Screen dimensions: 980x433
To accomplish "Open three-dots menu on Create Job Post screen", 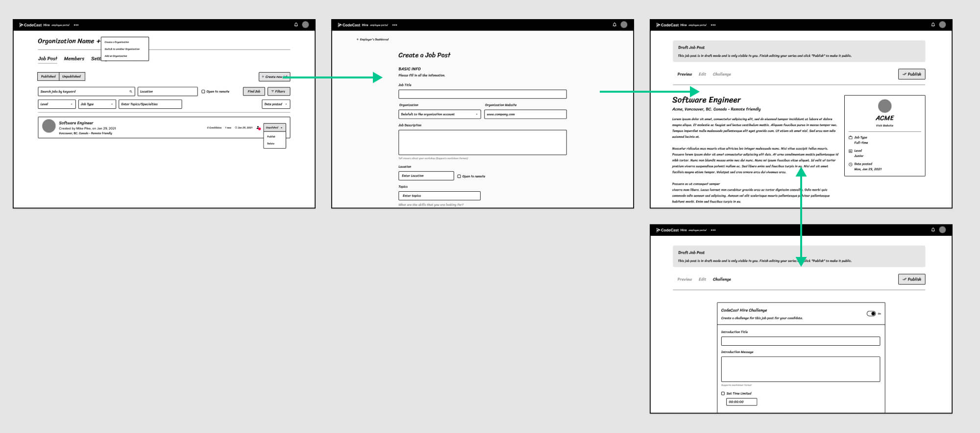I will 395,25.
